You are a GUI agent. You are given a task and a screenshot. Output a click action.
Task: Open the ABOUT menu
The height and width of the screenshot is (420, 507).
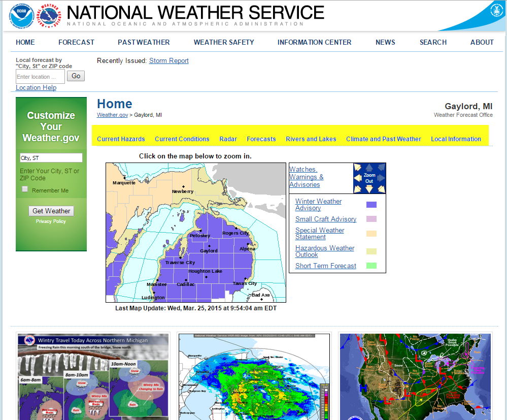tap(482, 42)
